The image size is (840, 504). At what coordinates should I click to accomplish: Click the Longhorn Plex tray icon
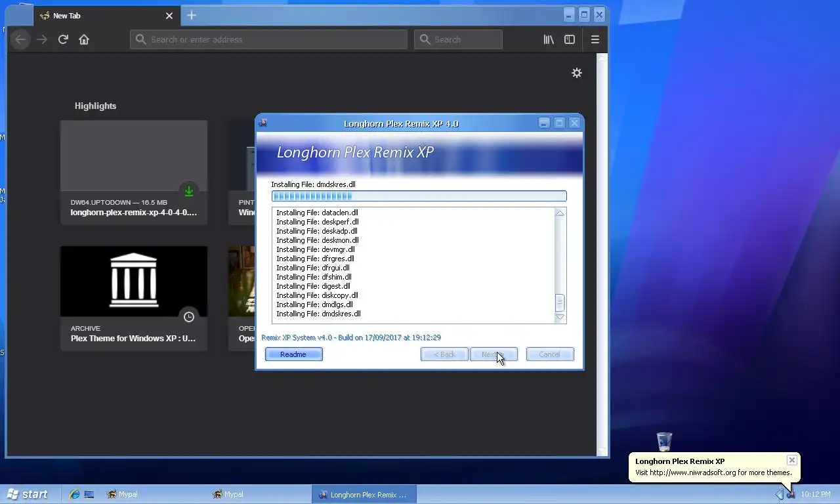pyautogui.click(x=791, y=494)
